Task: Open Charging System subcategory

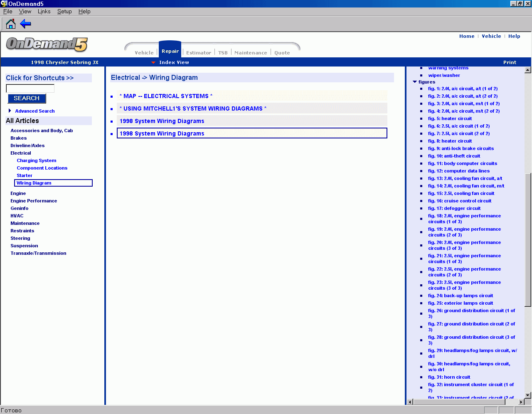Action: 37,160
